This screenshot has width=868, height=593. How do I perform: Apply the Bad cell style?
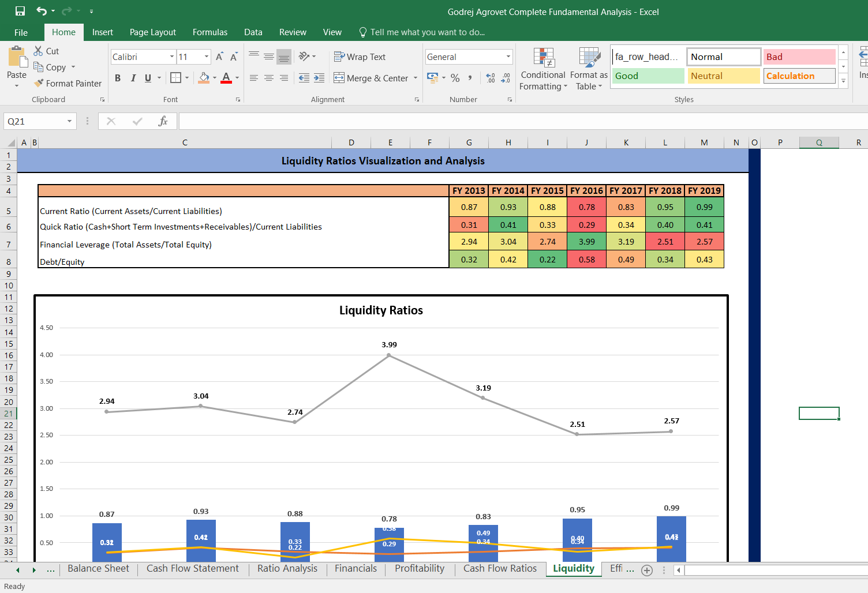pyautogui.click(x=799, y=57)
